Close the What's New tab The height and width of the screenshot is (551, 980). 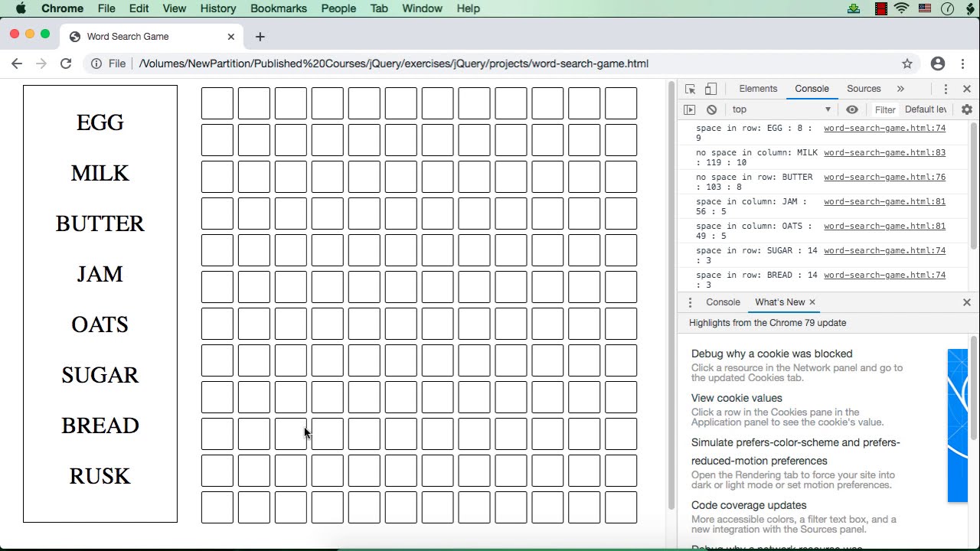812,302
